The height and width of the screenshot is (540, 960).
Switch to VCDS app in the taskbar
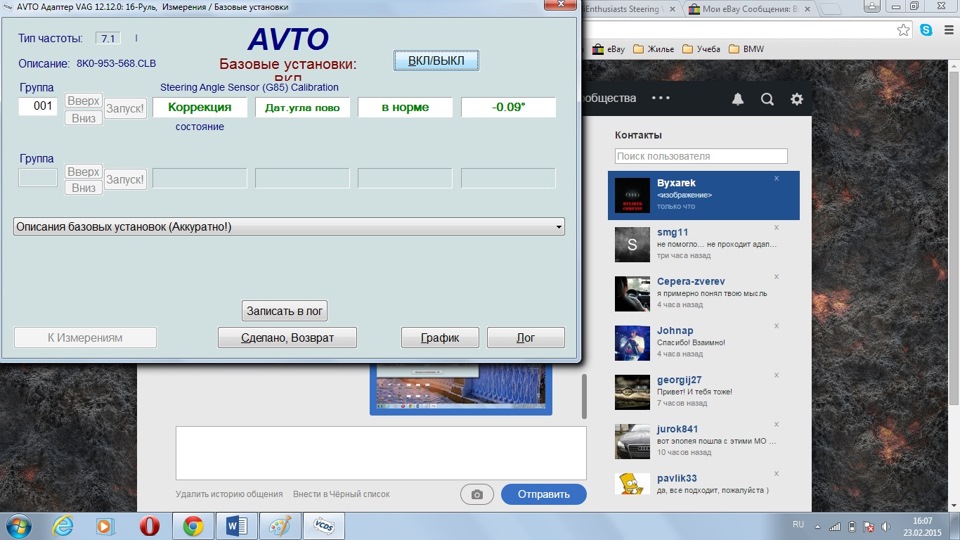pyautogui.click(x=324, y=526)
